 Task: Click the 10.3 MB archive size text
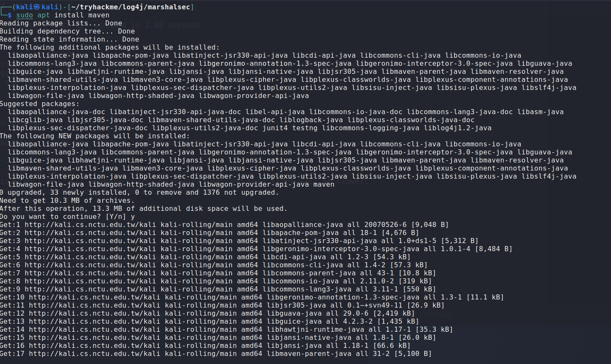tap(65, 201)
